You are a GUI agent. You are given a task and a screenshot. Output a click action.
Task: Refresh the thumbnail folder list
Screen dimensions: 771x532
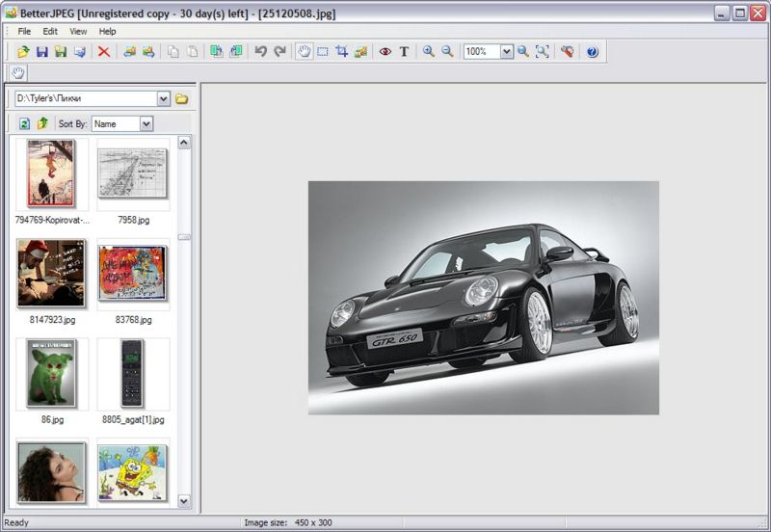25,123
